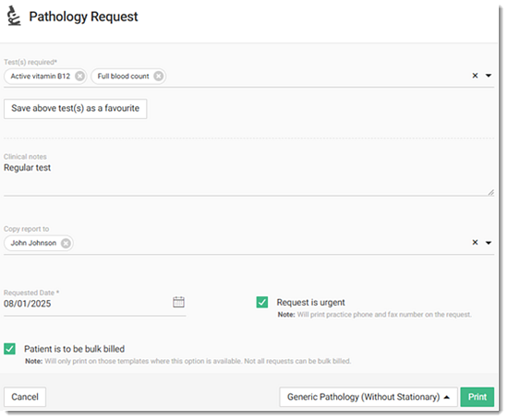The height and width of the screenshot is (420, 508).
Task: Click Save above test(s) as a favourite
Action: (75, 109)
